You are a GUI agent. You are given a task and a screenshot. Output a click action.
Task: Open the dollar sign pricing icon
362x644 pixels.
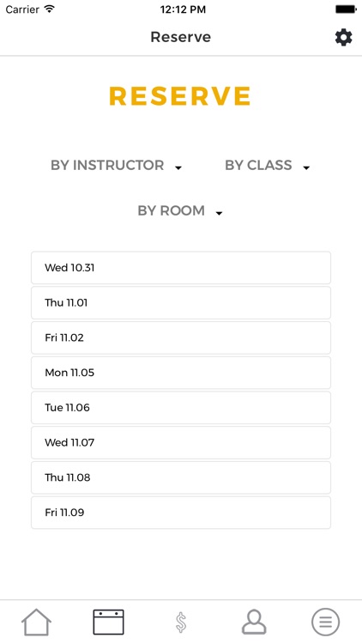pyautogui.click(x=181, y=622)
